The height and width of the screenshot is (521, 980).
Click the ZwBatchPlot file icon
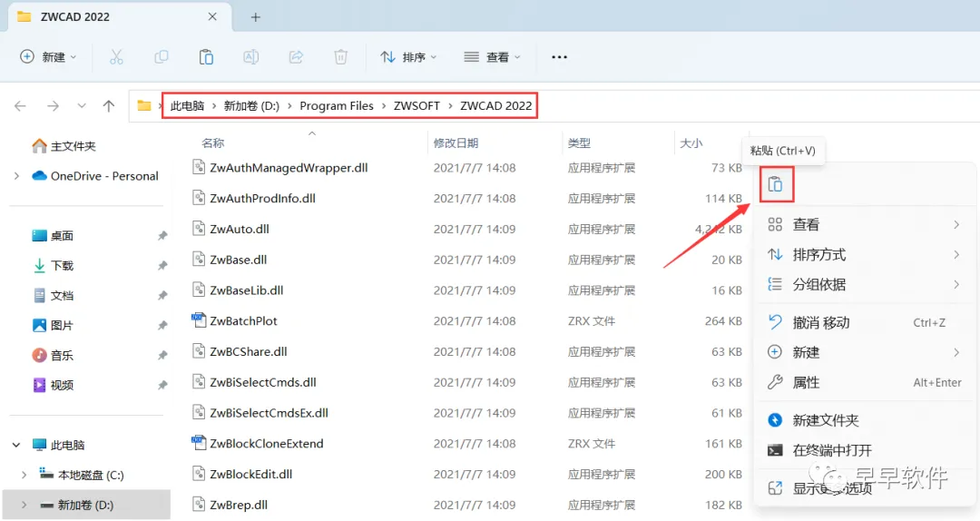click(x=198, y=320)
